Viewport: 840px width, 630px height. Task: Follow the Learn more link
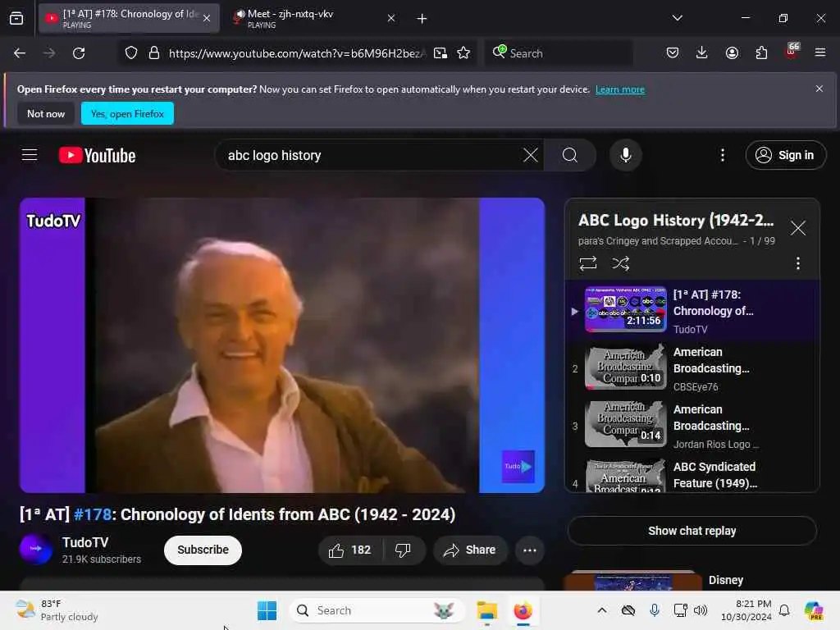(x=620, y=89)
